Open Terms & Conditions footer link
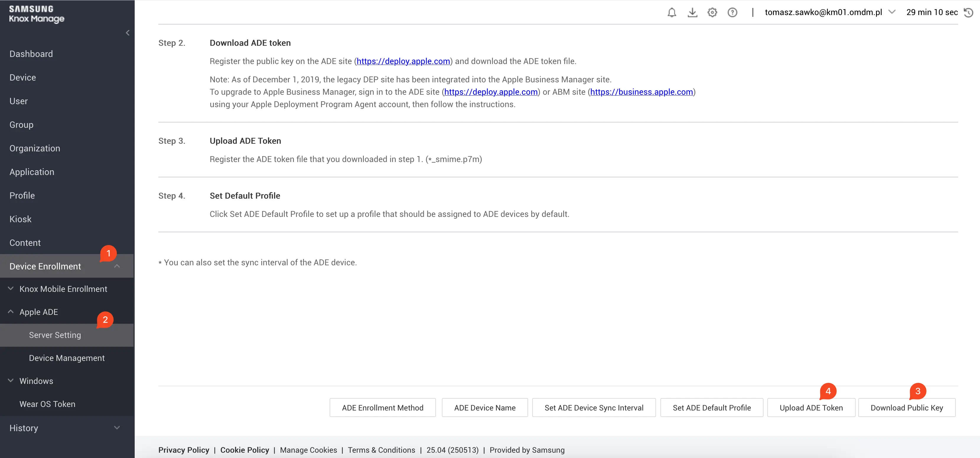 382,450
